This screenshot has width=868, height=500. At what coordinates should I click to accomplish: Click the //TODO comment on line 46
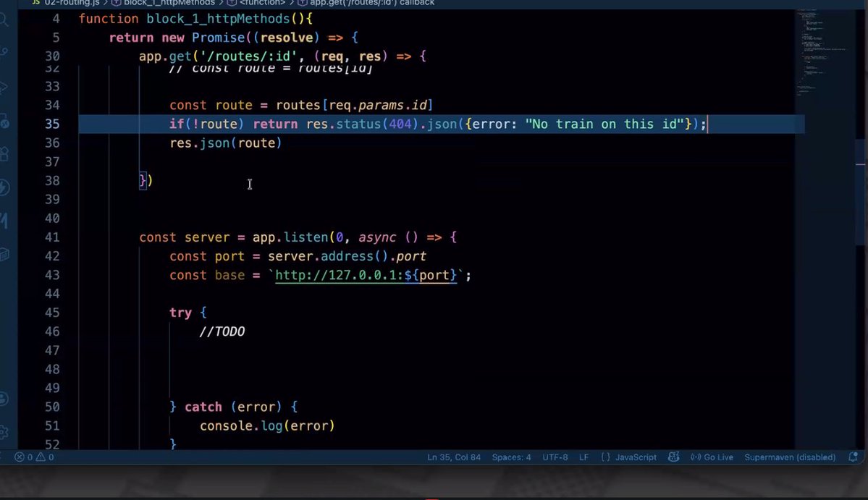tap(222, 331)
